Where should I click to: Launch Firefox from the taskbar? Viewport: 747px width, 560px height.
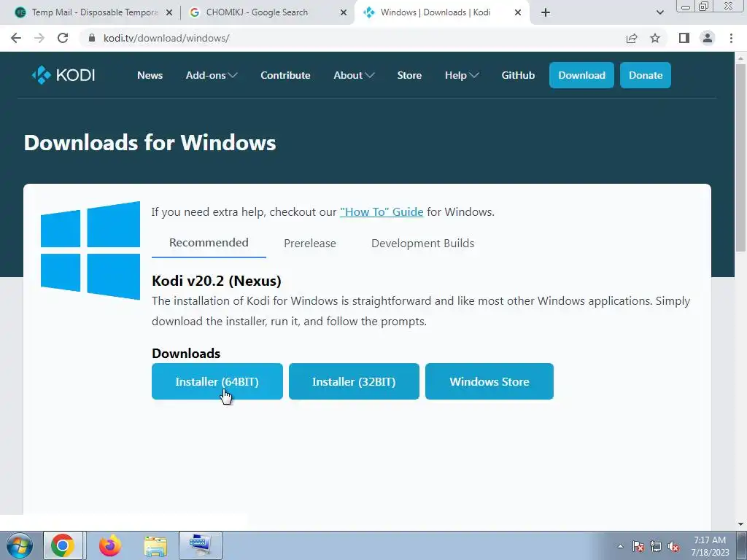point(109,545)
